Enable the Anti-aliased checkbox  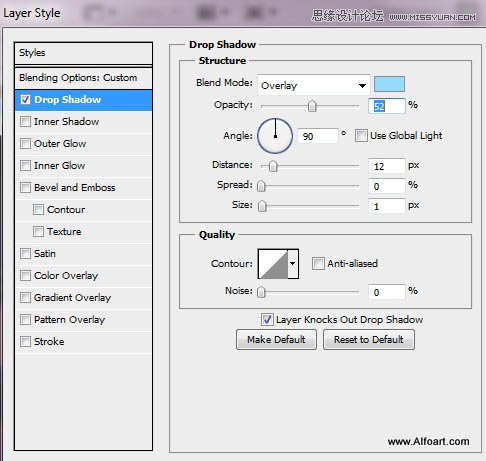[x=318, y=264]
